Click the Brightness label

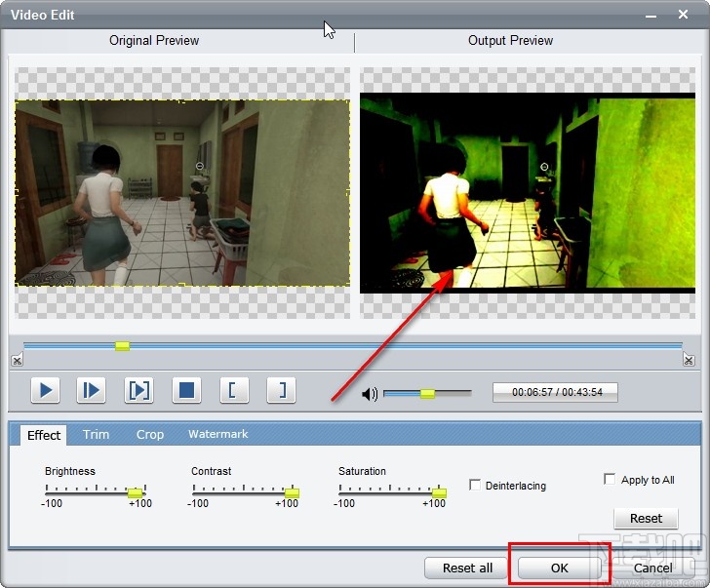[70, 471]
